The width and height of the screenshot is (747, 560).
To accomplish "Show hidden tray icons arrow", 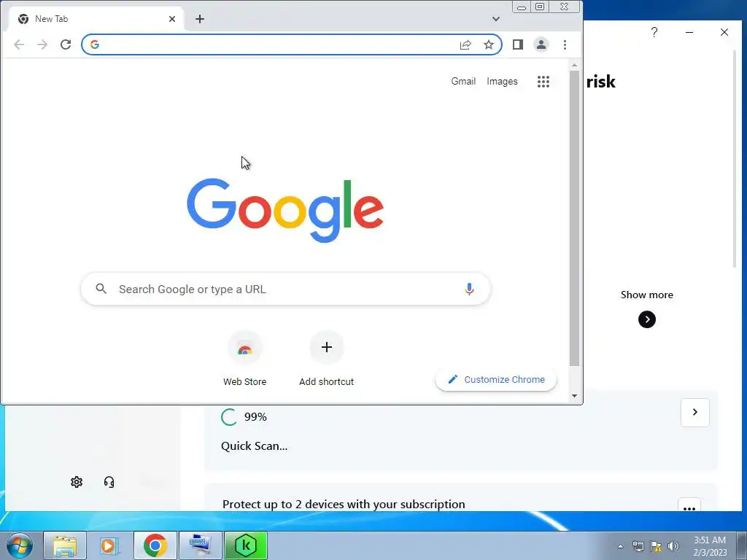I will pos(620,546).
